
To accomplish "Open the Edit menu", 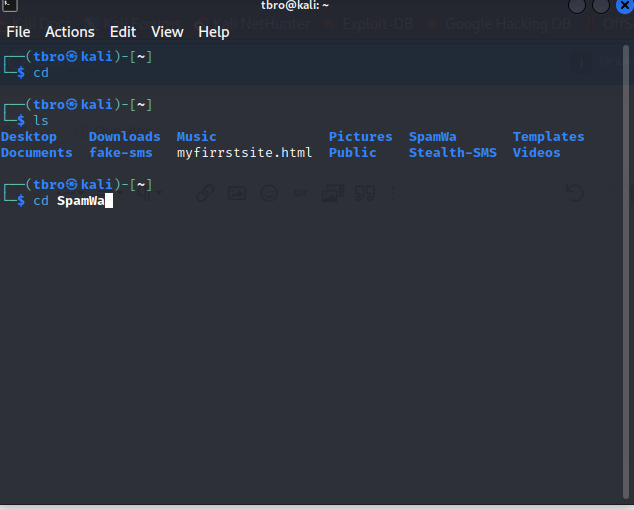I will [123, 32].
